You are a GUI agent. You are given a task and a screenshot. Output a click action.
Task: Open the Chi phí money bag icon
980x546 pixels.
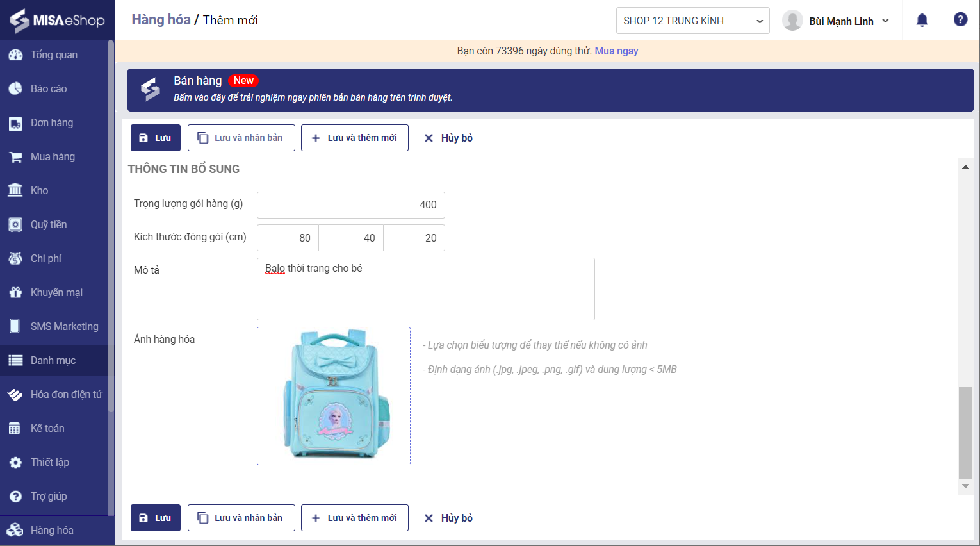click(x=15, y=259)
